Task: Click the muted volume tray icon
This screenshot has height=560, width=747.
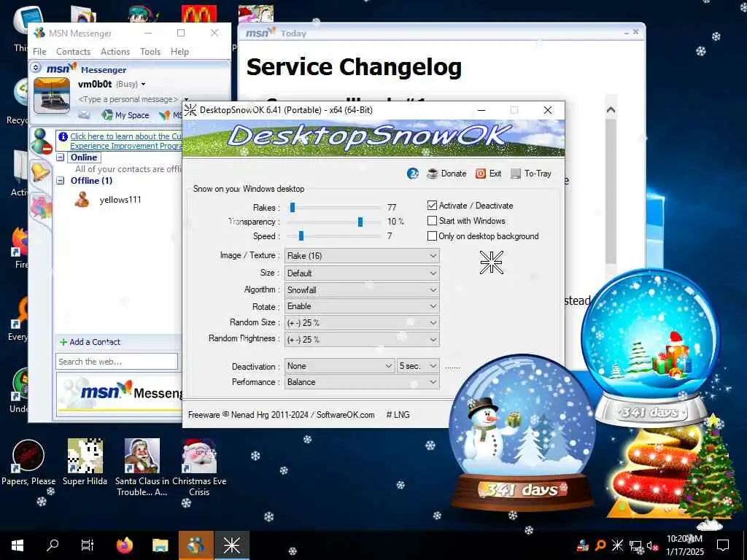Action: click(x=652, y=545)
